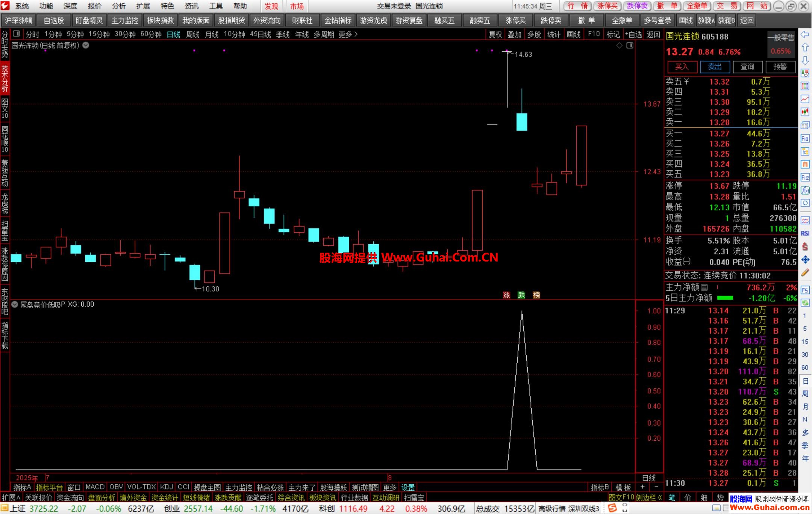Click the blue 卖出 button

715,67
